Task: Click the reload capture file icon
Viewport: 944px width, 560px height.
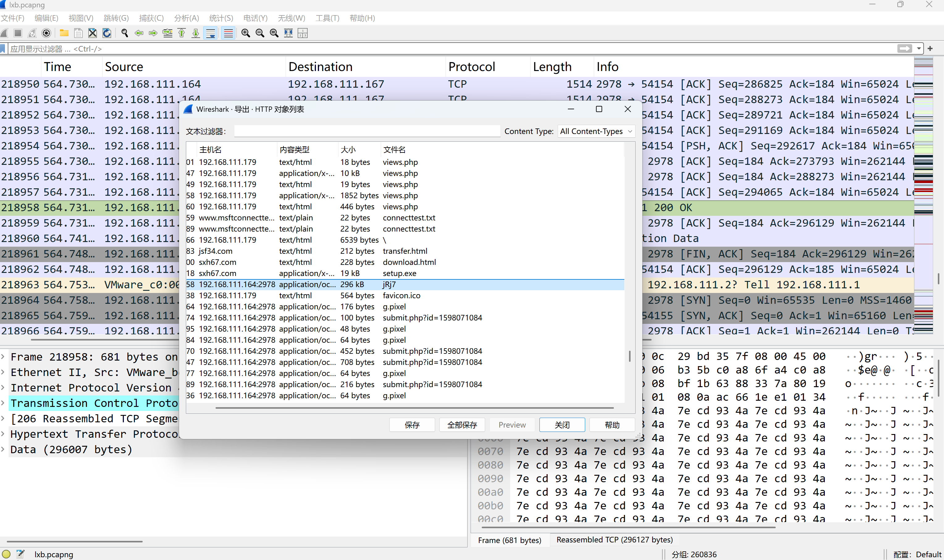Action: 107,33
